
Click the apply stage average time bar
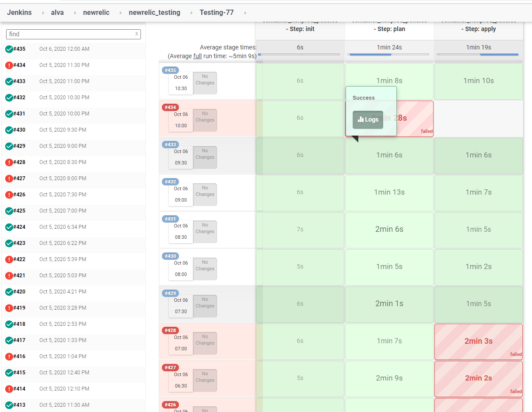[478, 55]
